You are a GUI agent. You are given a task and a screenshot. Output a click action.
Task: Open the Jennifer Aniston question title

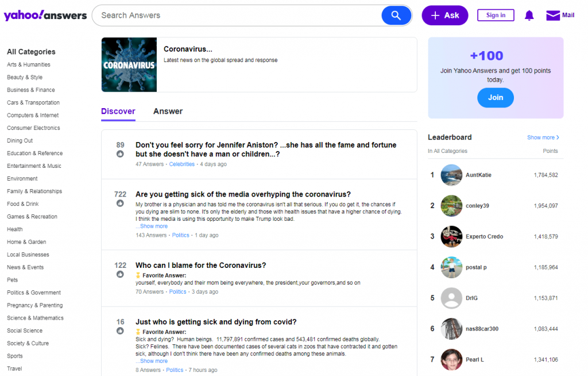click(x=266, y=149)
